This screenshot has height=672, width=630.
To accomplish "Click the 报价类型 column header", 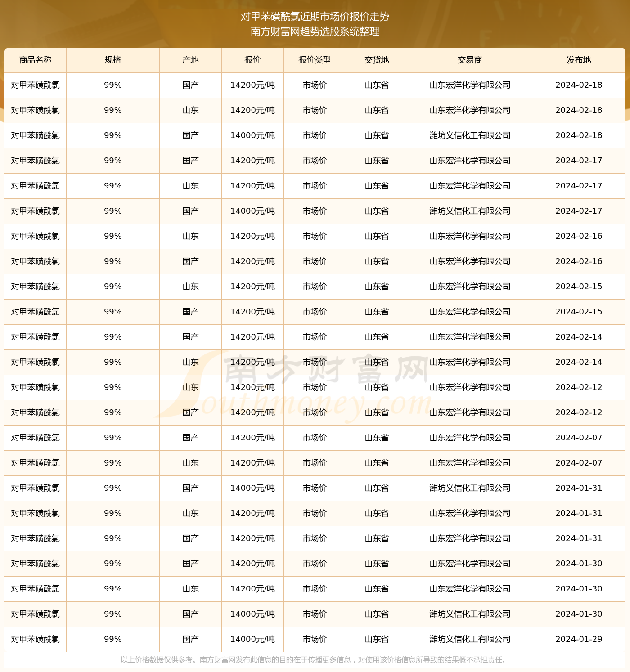I will [x=315, y=60].
